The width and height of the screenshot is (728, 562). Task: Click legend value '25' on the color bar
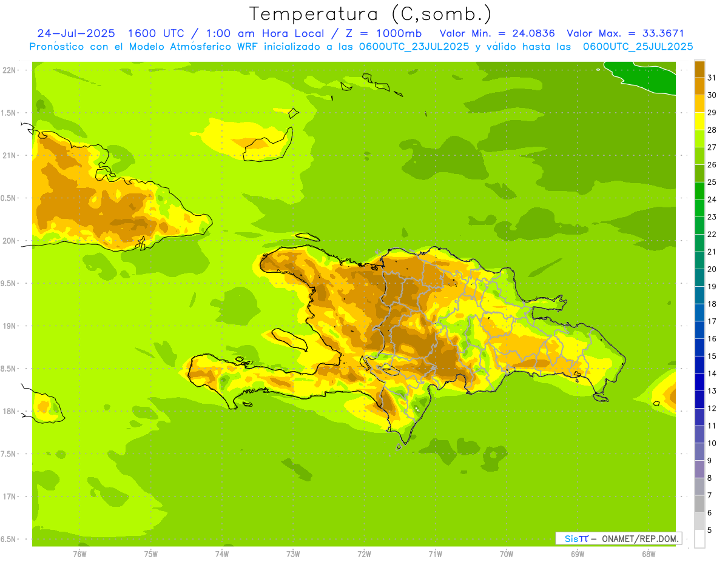coord(712,182)
